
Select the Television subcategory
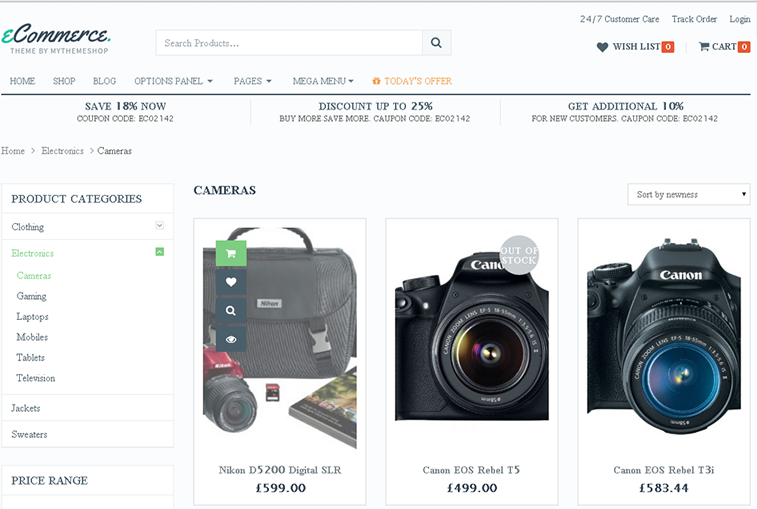(36, 378)
